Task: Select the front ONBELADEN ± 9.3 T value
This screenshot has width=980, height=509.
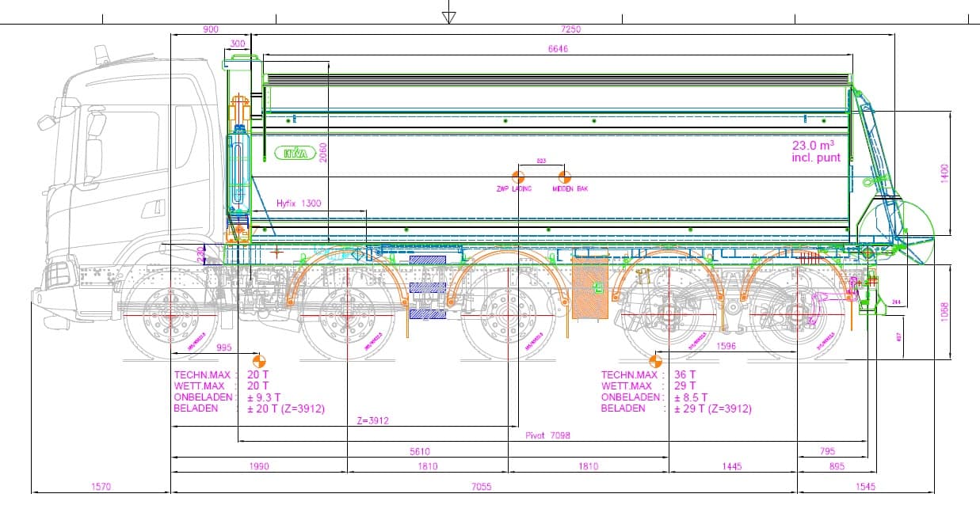Action: click(x=263, y=397)
